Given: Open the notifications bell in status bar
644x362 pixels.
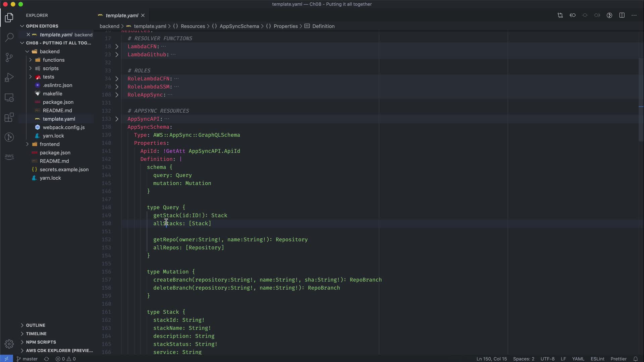Looking at the screenshot, I should (635, 359).
